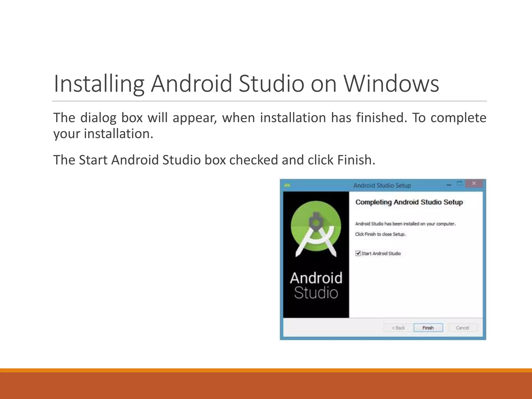Click the paragraph 'The dialog box will appear'
Viewport: 532px width, 399px height.
270,125
